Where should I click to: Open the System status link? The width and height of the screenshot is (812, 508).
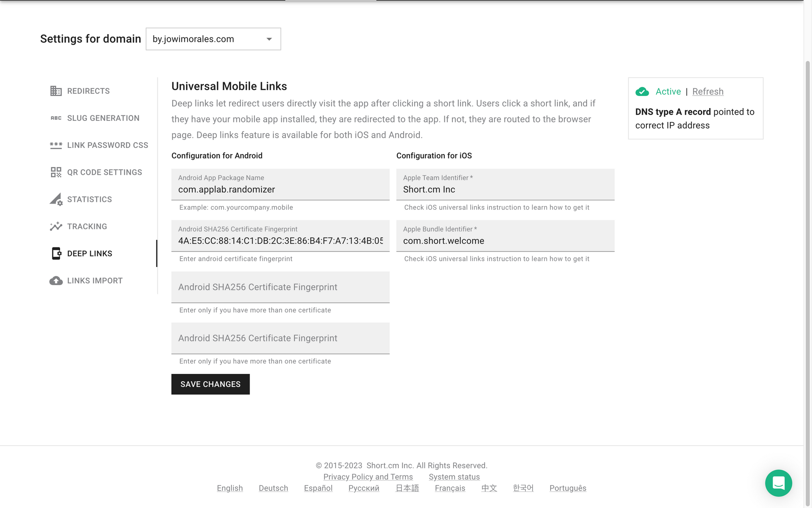454,477
